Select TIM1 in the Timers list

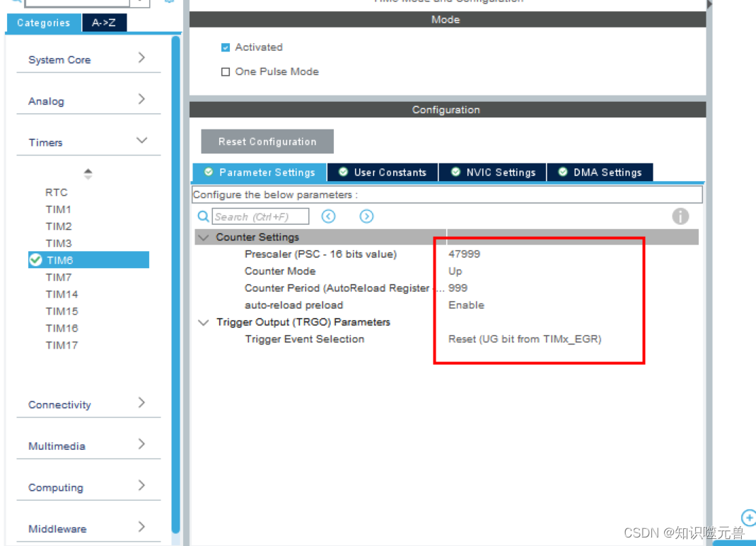[x=58, y=209]
